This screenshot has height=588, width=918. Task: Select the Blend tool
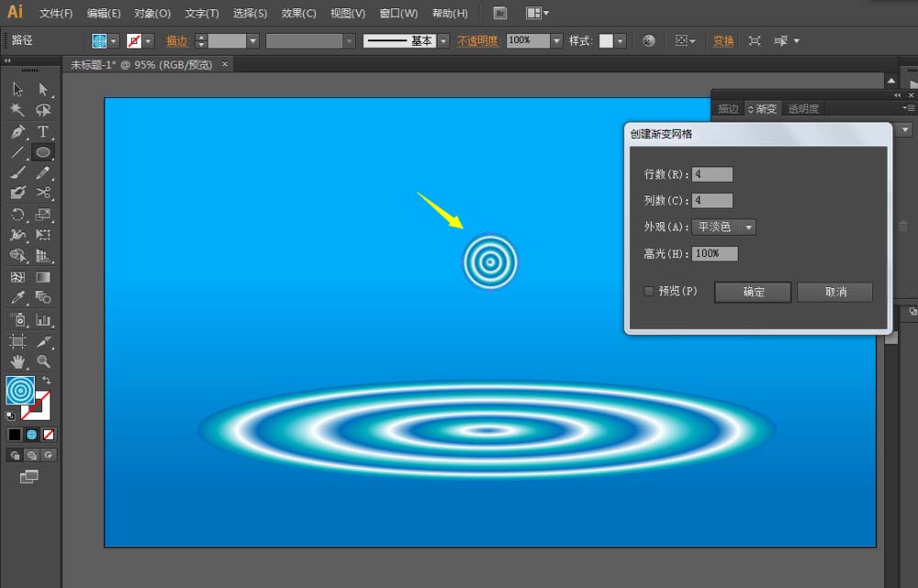coord(43,297)
